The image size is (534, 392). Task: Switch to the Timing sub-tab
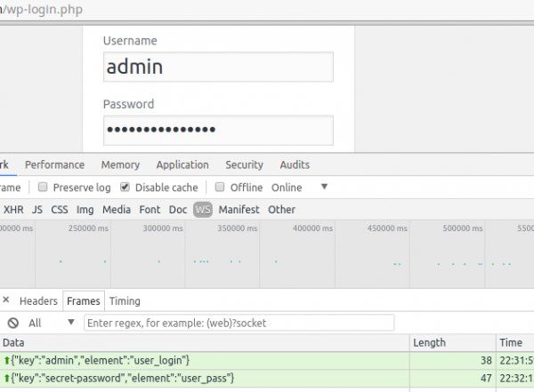coord(125,301)
